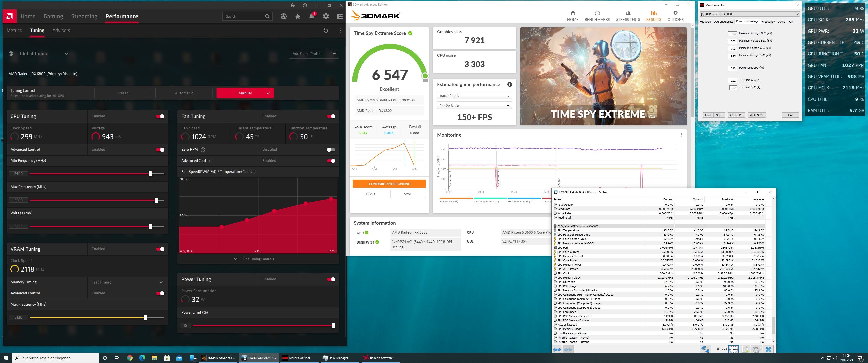Enable Zero RPM switch
Screen dimensions: 868x363
coord(331,150)
